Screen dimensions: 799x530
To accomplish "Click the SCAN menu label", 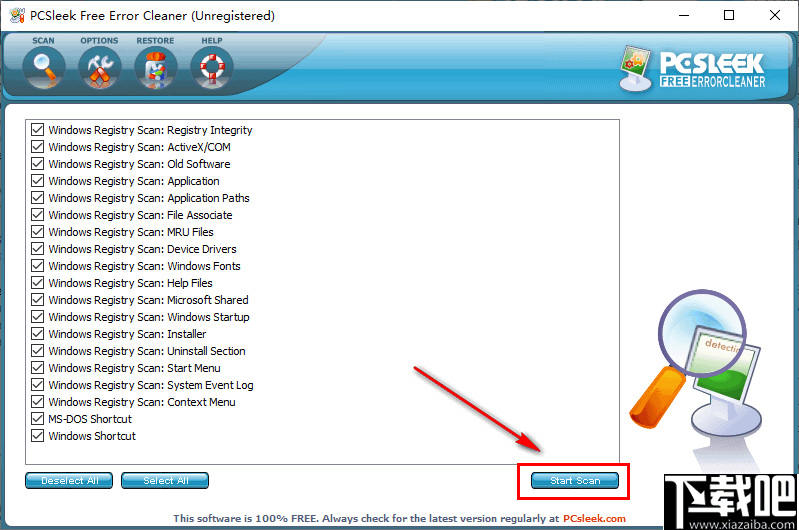I will point(43,41).
